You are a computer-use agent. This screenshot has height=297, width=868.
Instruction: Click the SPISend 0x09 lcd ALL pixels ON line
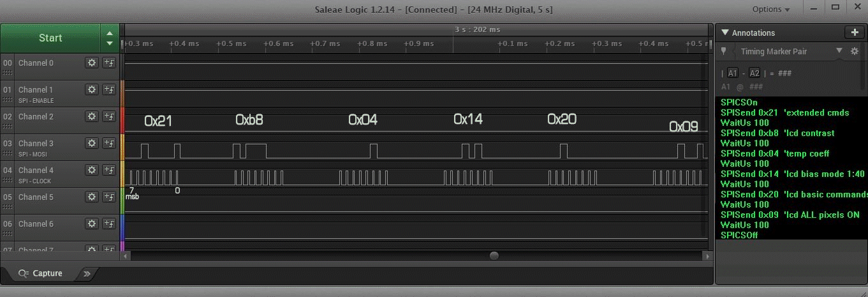click(x=790, y=215)
